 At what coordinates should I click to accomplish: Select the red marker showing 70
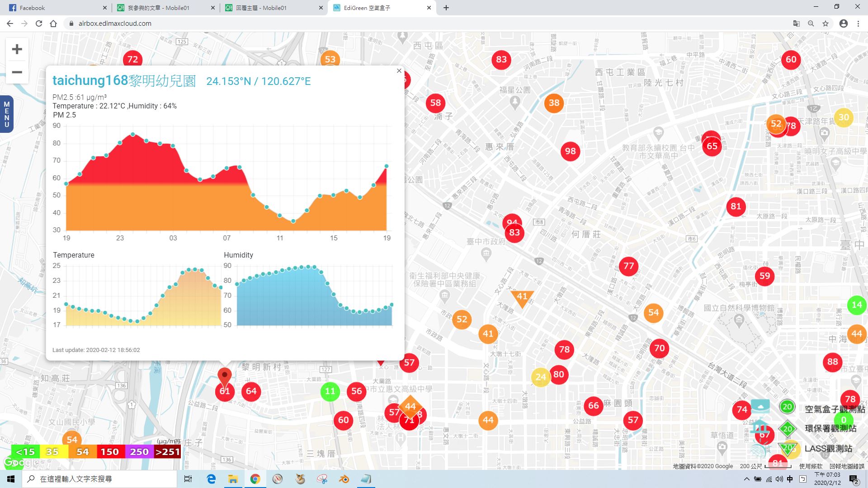pos(660,348)
